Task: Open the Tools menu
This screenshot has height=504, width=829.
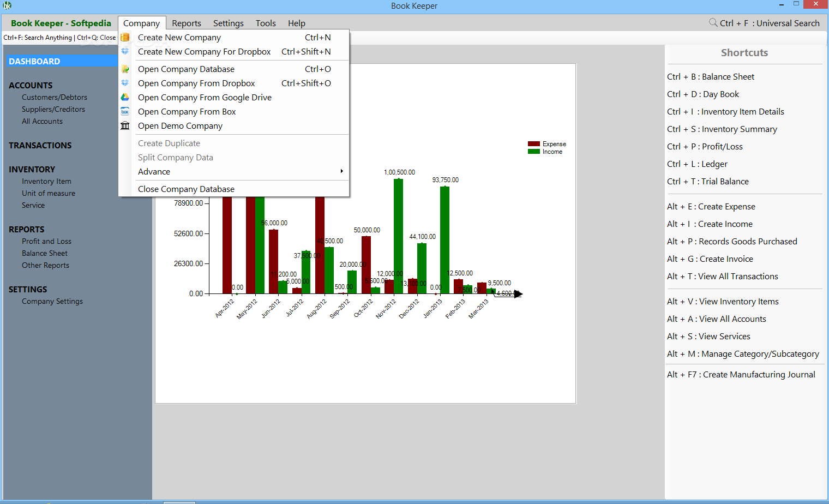Action: pyautogui.click(x=266, y=23)
